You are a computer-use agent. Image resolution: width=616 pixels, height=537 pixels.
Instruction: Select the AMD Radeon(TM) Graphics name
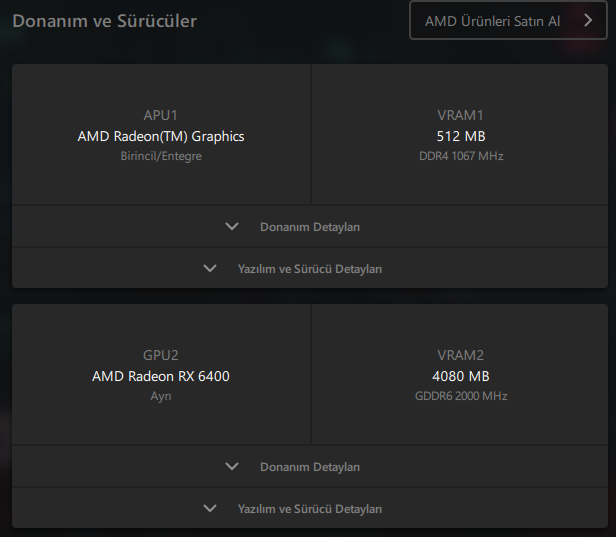point(161,136)
